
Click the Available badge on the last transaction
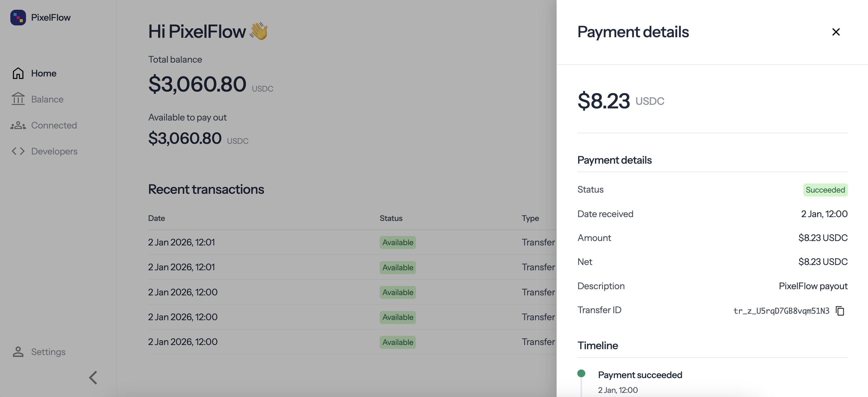coord(397,342)
